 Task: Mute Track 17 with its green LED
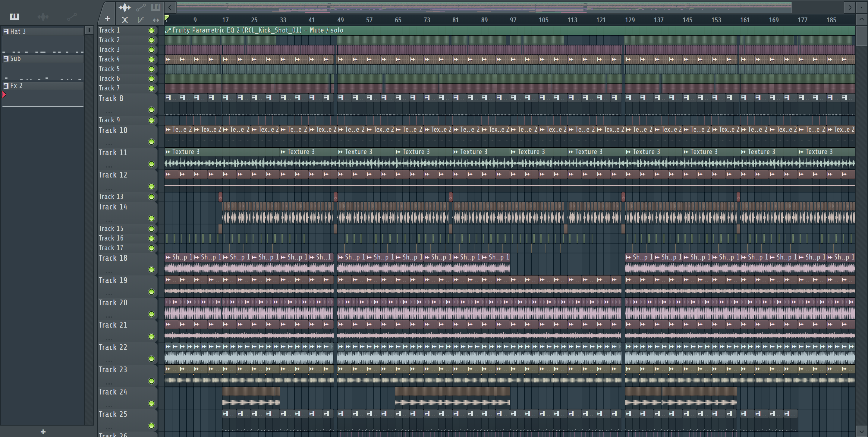pos(152,248)
